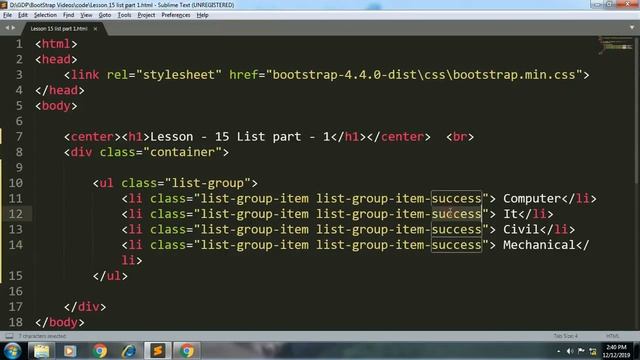
Task: Minimize the Sublime Text window
Action: 597,4
